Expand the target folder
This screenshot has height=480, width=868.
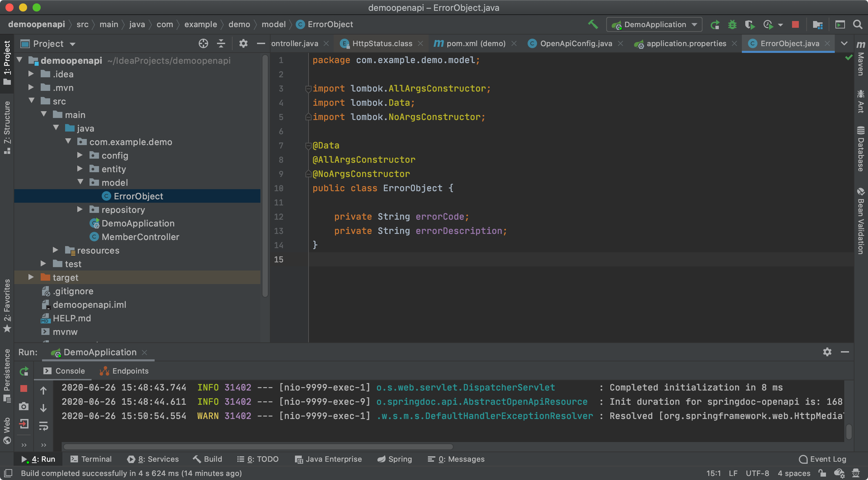pyautogui.click(x=31, y=277)
